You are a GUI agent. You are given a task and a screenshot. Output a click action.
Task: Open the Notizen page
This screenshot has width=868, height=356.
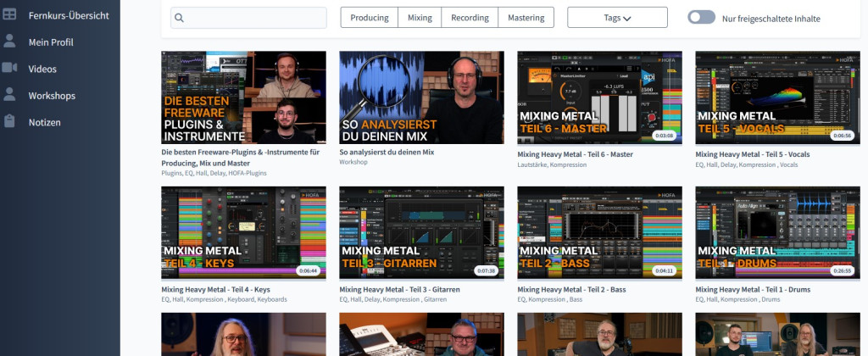coord(45,122)
